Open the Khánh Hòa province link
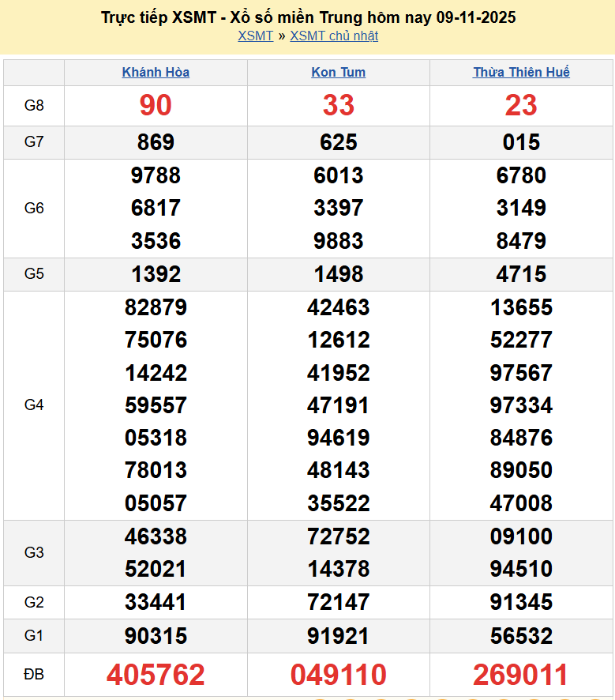 tap(156, 73)
